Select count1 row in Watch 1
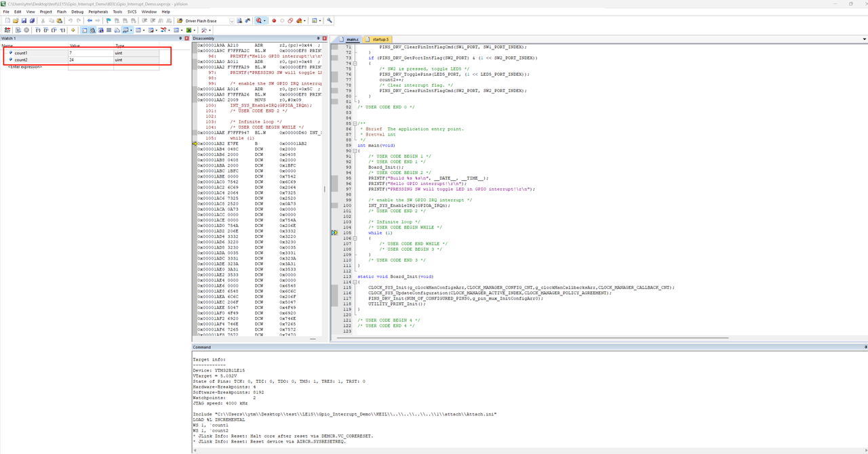The width and height of the screenshot is (868, 454). (x=81, y=53)
